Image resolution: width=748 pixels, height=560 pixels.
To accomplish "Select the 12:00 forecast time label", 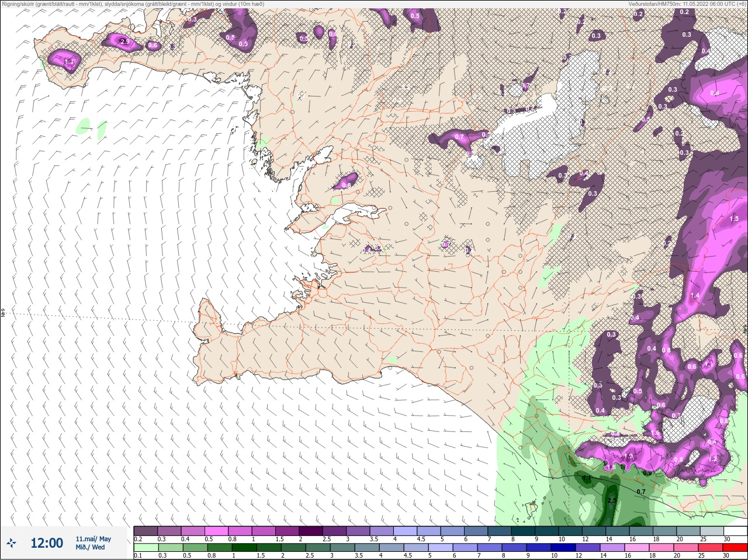I will click(47, 543).
